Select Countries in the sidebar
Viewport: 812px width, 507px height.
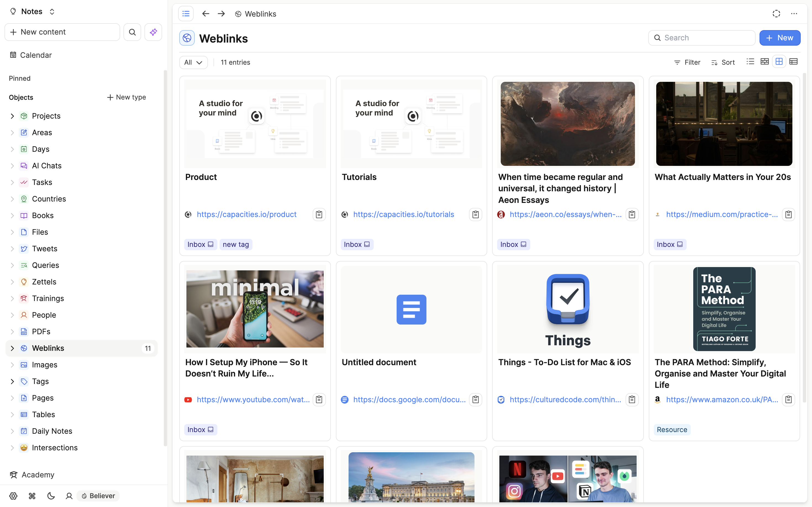point(49,199)
